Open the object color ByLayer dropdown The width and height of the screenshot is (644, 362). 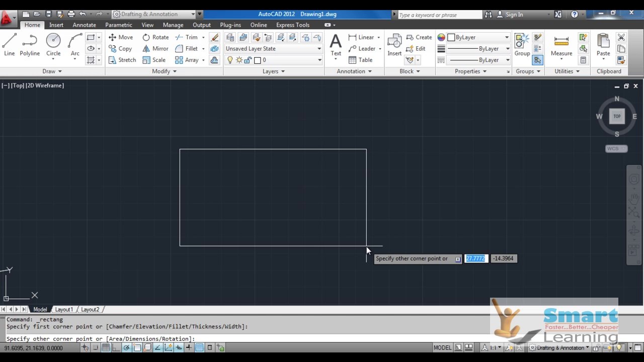pos(478,37)
